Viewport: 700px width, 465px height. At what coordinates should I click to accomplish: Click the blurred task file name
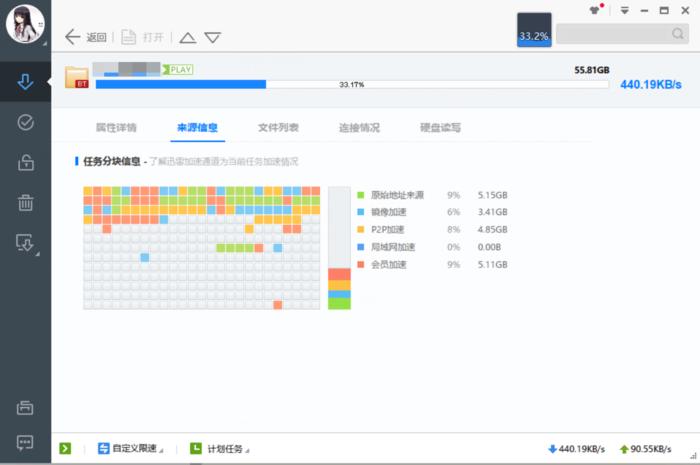tap(126, 69)
